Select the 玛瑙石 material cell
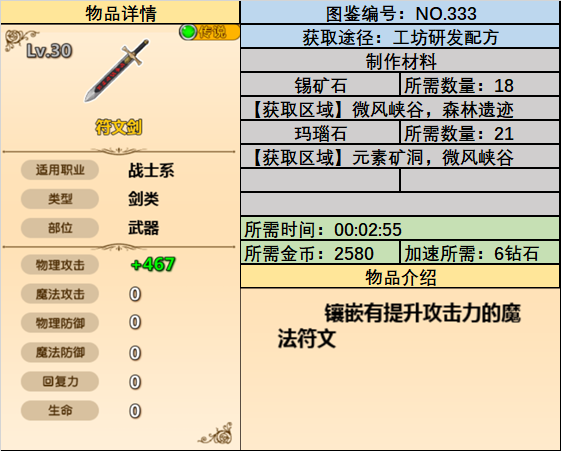 pos(320,133)
